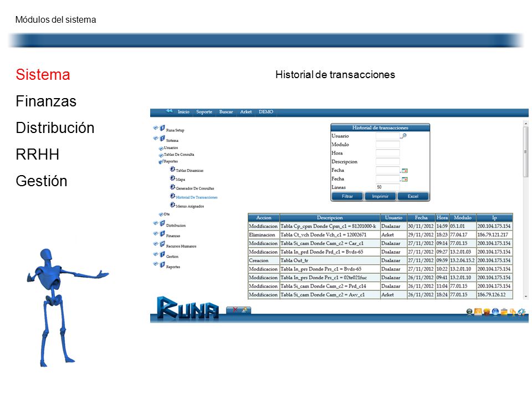This screenshot has width=532, height=399.
Task: Expand the Recursos Humanos tree node arrow
Action: (155, 244)
